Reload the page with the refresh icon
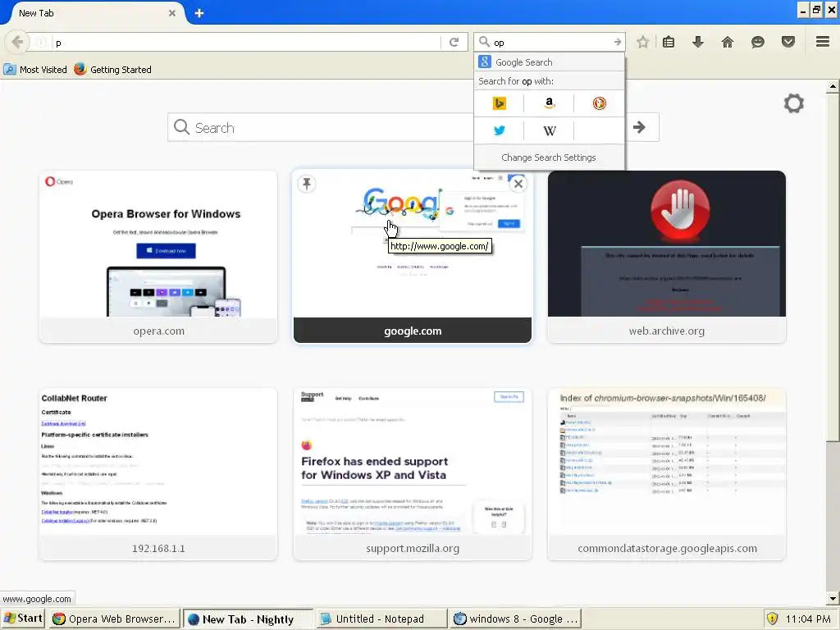The image size is (840, 630). 454,43
